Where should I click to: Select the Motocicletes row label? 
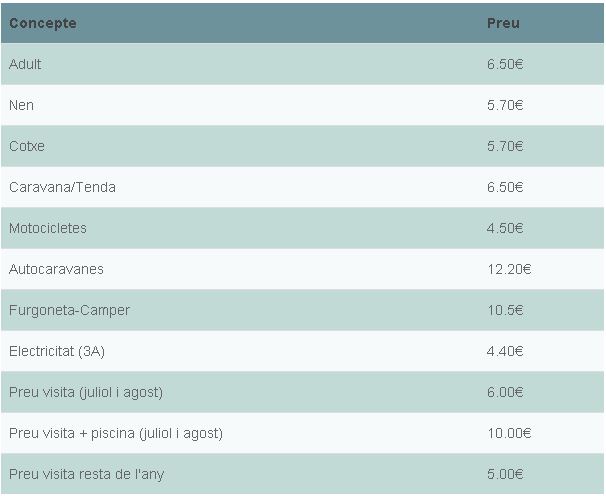click(48, 228)
